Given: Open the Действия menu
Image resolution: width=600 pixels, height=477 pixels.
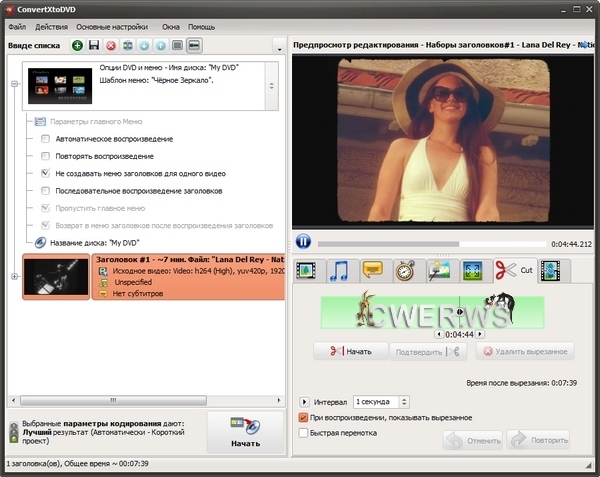Looking at the screenshot, I should [51, 26].
